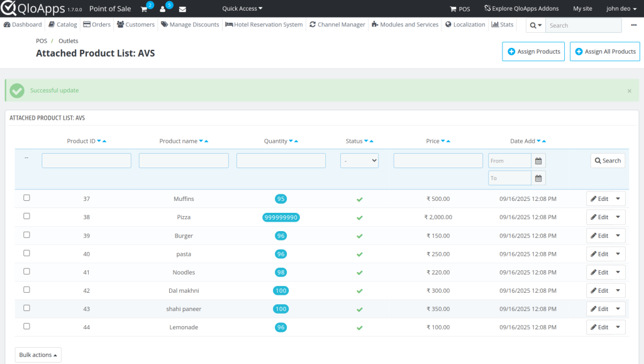Click the Assign All Products button
Screen dimensions: 644x364
[605, 52]
